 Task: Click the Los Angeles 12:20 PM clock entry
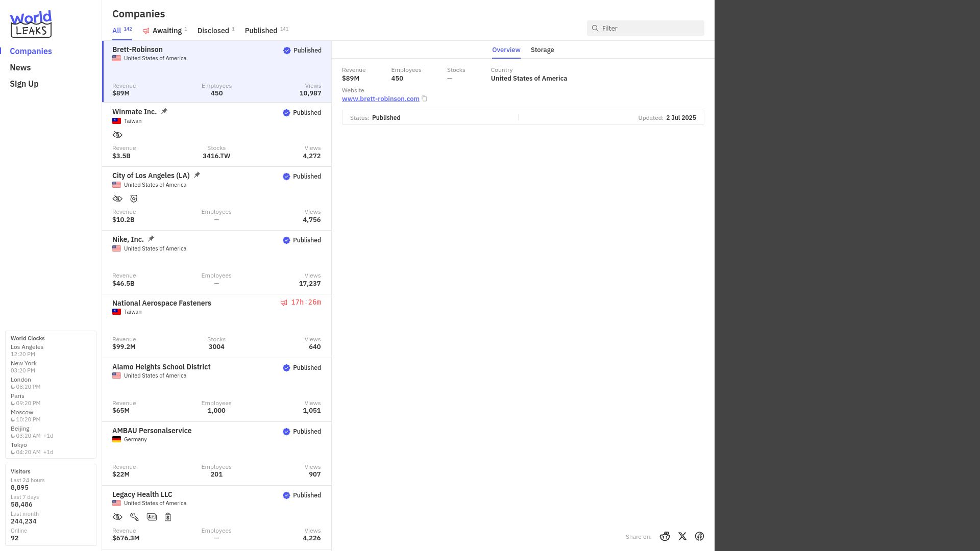[x=27, y=350]
